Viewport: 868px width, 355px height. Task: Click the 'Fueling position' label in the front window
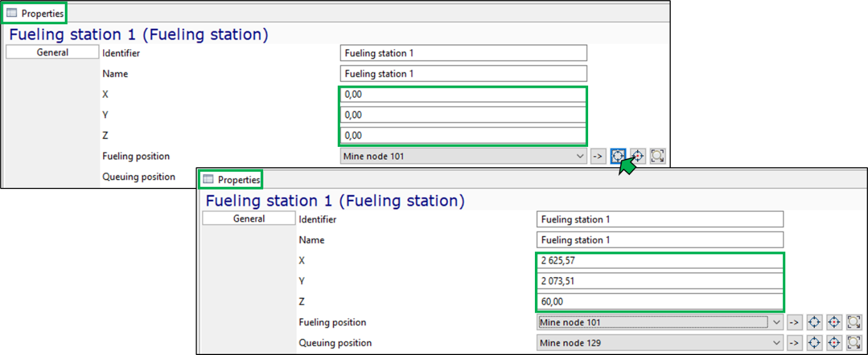click(x=333, y=322)
